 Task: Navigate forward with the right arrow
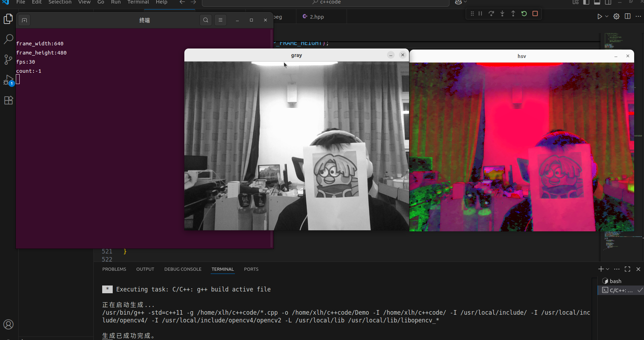[x=193, y=2]
